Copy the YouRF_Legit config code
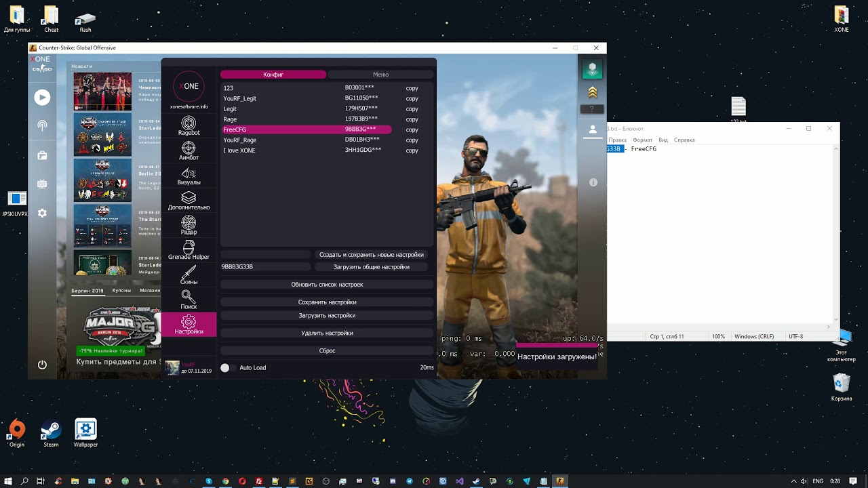The image size is (868, 488). [x=412, y=98]
